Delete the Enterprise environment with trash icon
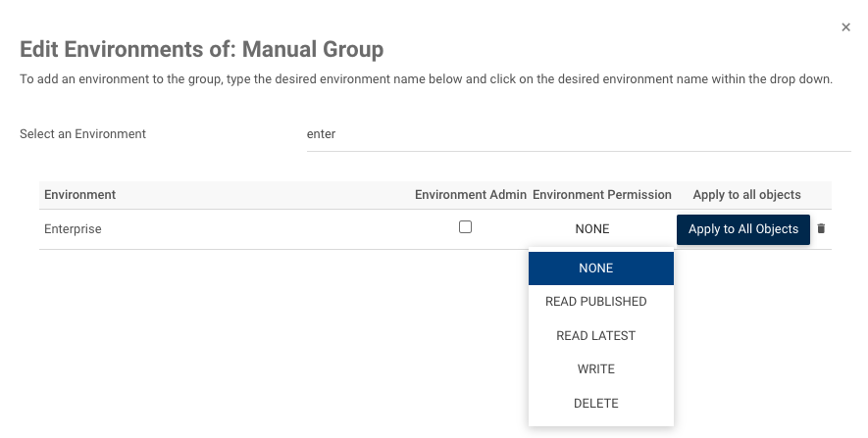Viewport: 868px width, 438px height. pos(822,229)
